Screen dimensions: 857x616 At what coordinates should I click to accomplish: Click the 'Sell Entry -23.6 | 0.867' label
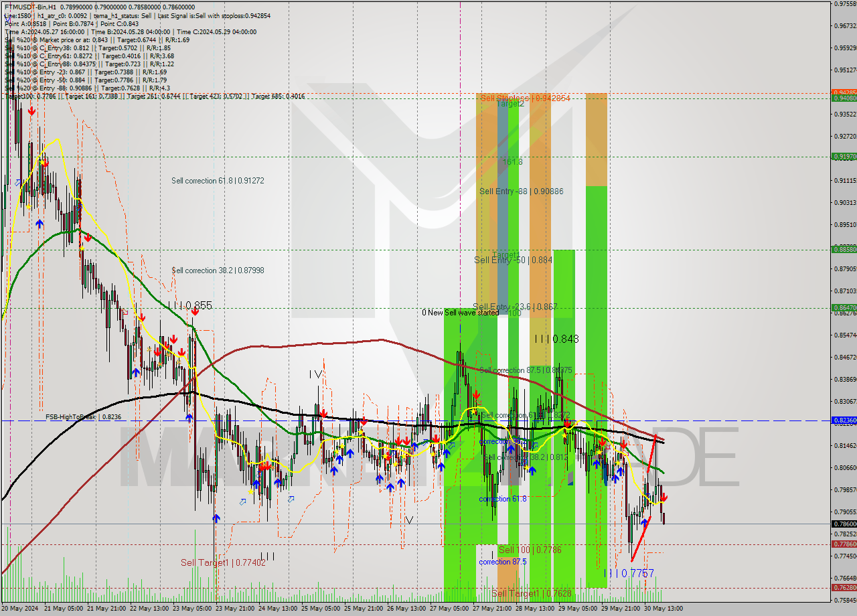tap(515, 307)
